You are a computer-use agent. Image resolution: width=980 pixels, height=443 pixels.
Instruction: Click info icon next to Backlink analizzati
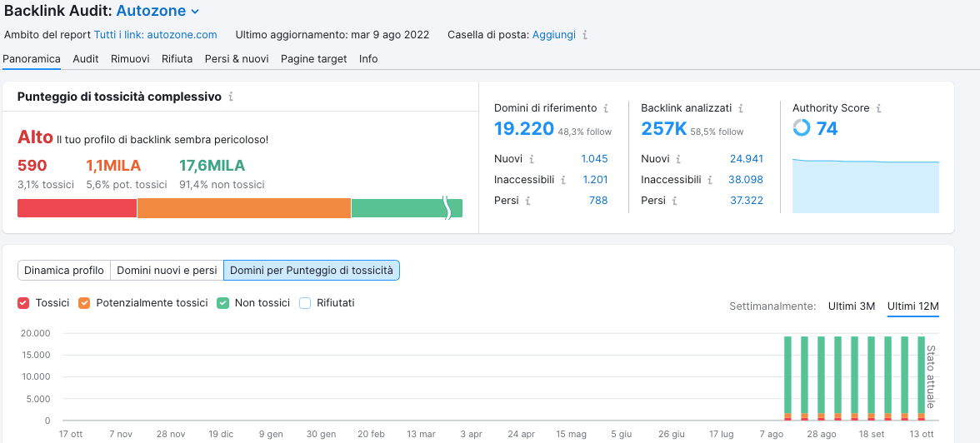coord(741,108)
